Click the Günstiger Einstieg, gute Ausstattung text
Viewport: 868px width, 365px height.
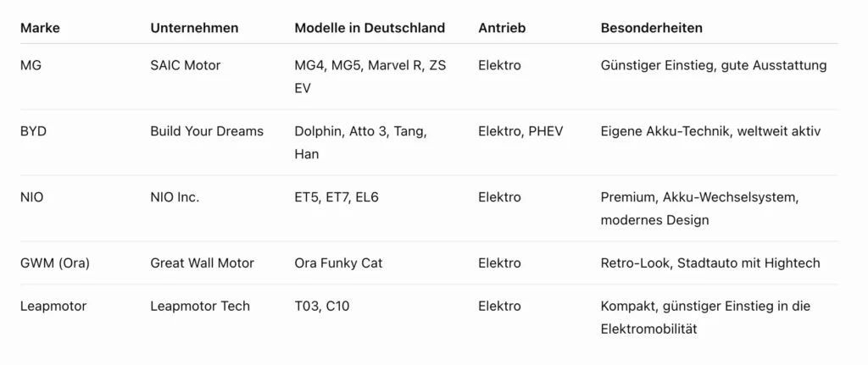pos(714,65)
